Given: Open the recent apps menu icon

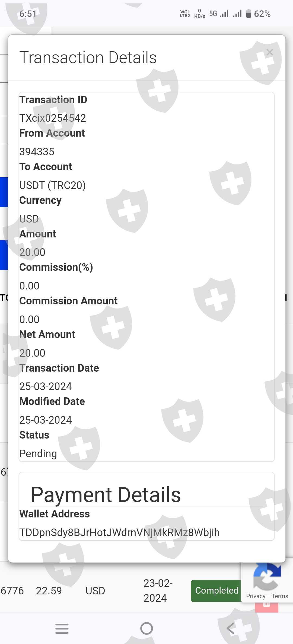Looking at the screenshot, I should [x=62, y=628].
